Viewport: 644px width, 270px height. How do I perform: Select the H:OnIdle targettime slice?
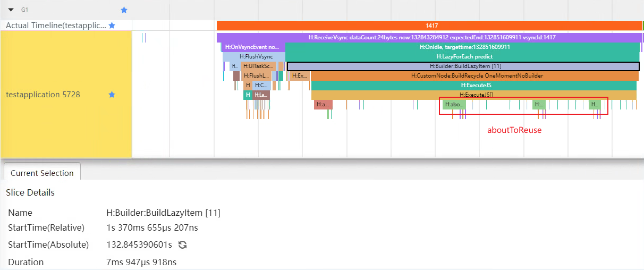pos(462,47)
